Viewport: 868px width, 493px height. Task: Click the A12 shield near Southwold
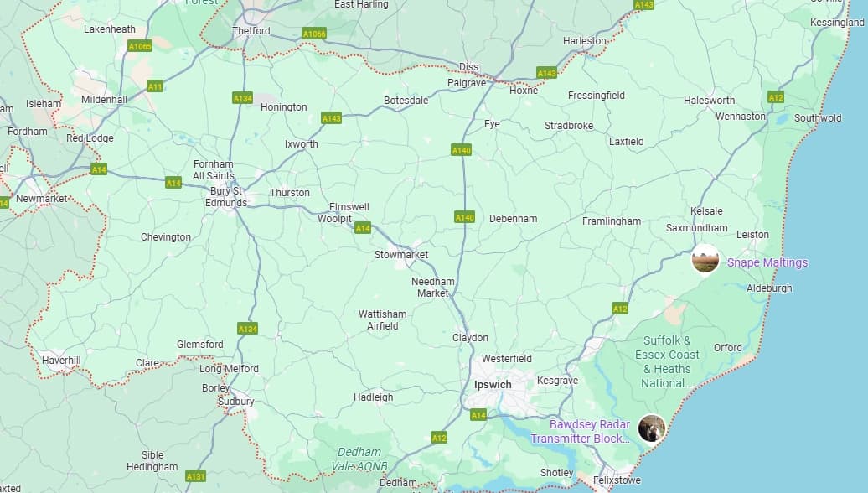click(x=776, y=97)
